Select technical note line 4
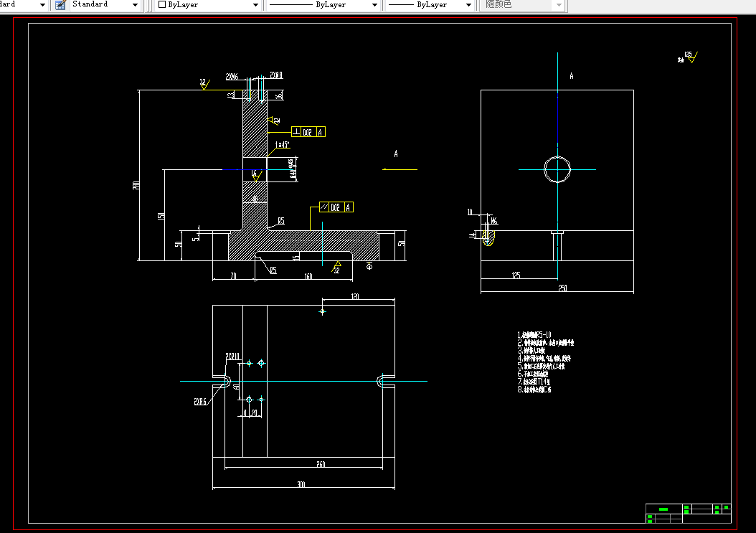This screenshot has width=756, height=533. 544,358
